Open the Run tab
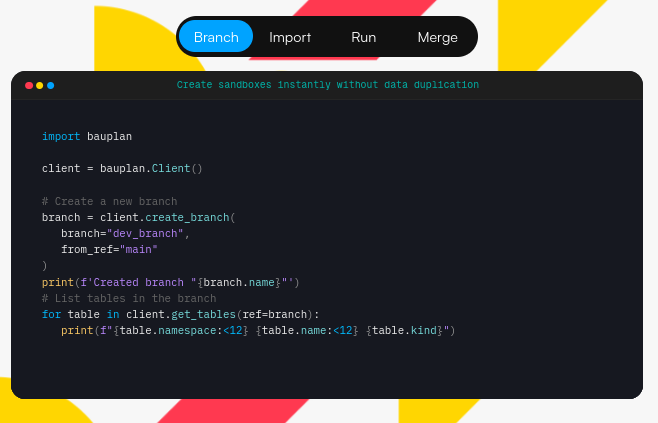 [363, 37]
